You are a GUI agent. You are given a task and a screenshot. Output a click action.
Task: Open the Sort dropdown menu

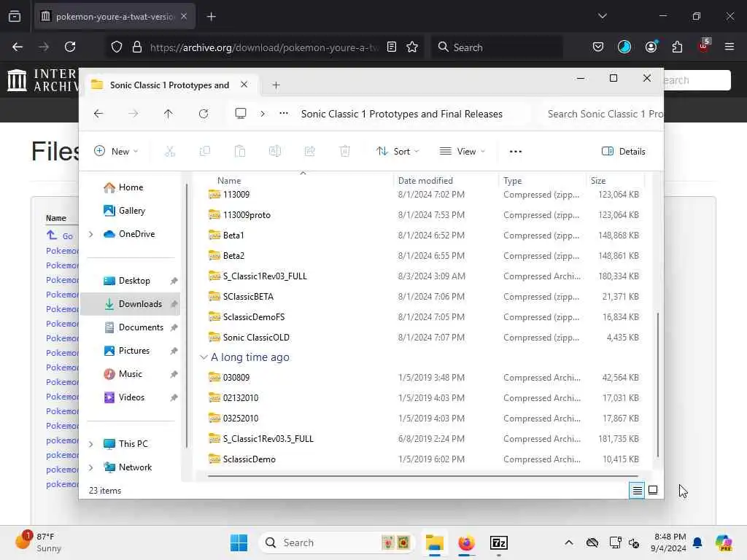[x=398, y=152]
